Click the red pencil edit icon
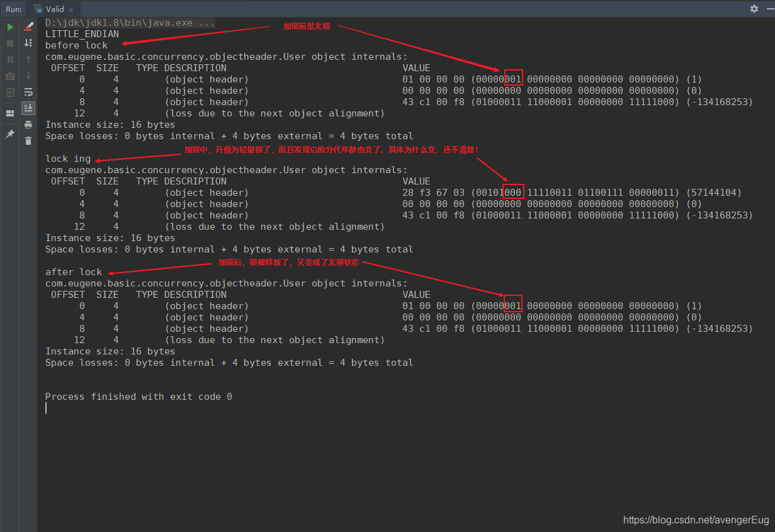775x532 pixels. (28, 27)
